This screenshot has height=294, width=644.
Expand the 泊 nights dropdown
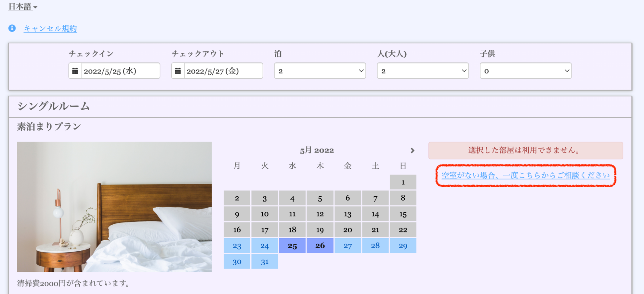point(320,71)
